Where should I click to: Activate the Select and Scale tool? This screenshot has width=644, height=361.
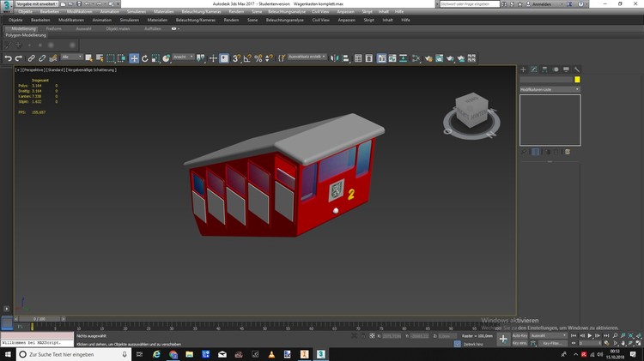point(155,58)
